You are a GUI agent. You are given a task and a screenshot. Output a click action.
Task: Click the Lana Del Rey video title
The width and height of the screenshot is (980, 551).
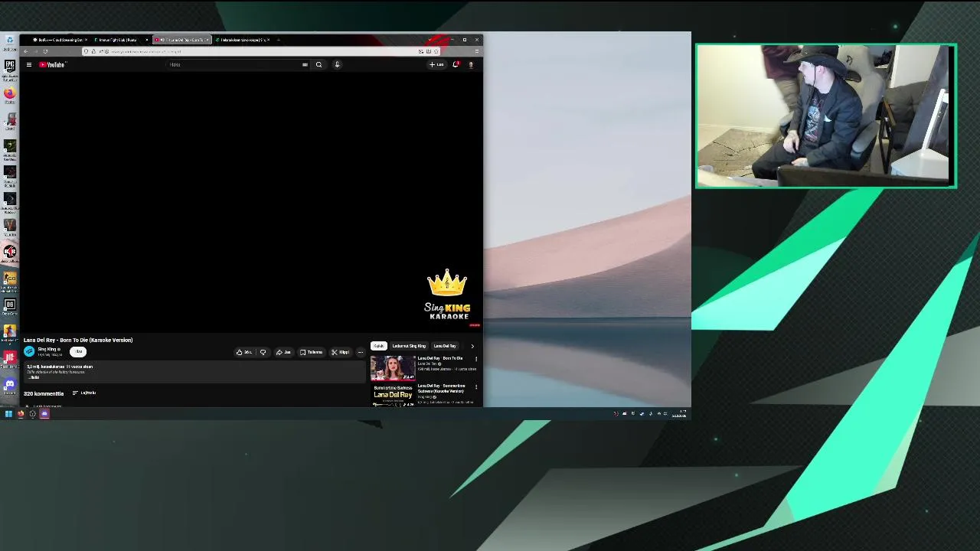[x=78, y=340]
